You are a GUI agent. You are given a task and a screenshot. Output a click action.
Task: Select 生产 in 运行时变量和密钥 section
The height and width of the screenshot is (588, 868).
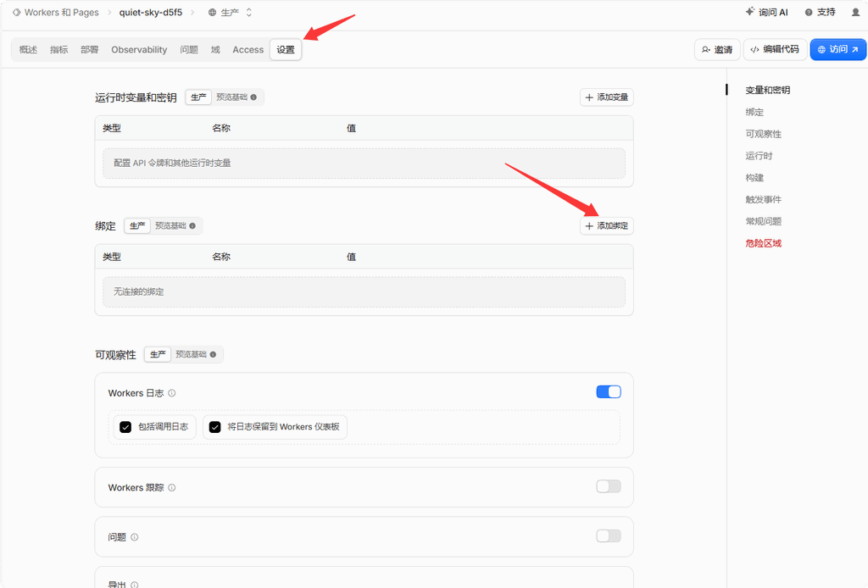pos(198,97)
